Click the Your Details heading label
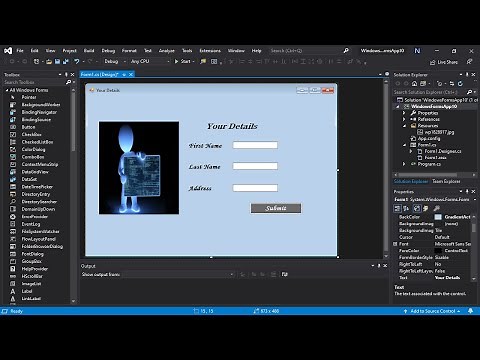 232,126
